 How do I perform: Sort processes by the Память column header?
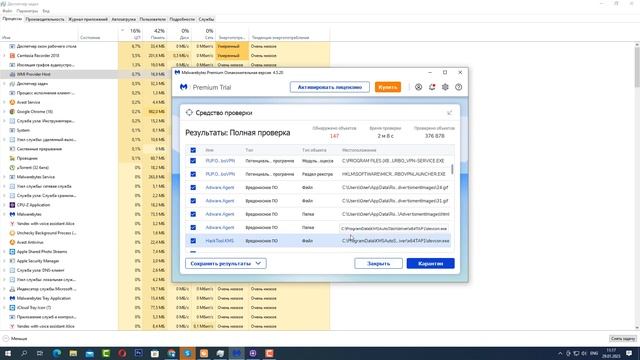click(156, 34)
